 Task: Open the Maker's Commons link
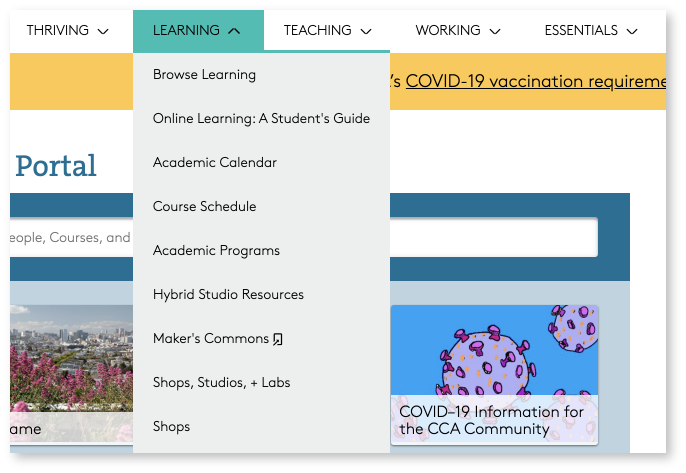click(211, 338)
